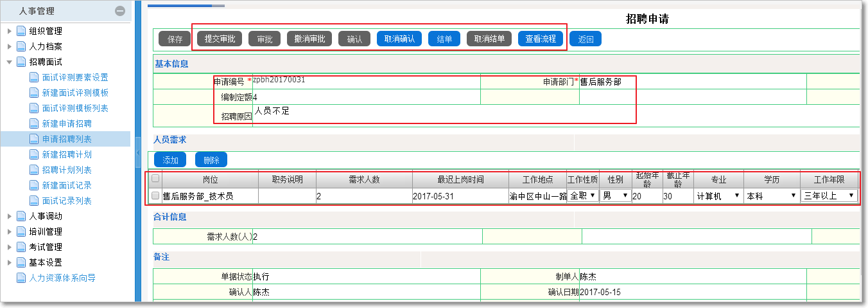Click the page icon beside 招聘计划列表
Viewport: 868px width, 308px height.
tap(34, 170)
